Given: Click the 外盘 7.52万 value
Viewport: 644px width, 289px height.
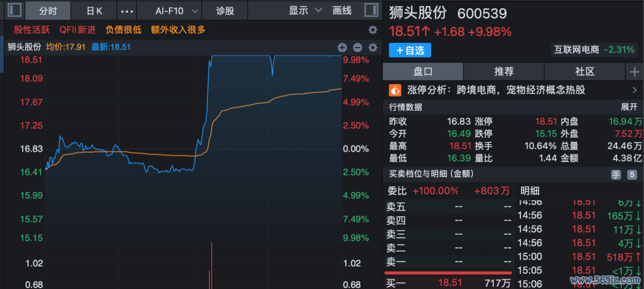Looking at the screenshot, I should (627, 134).
